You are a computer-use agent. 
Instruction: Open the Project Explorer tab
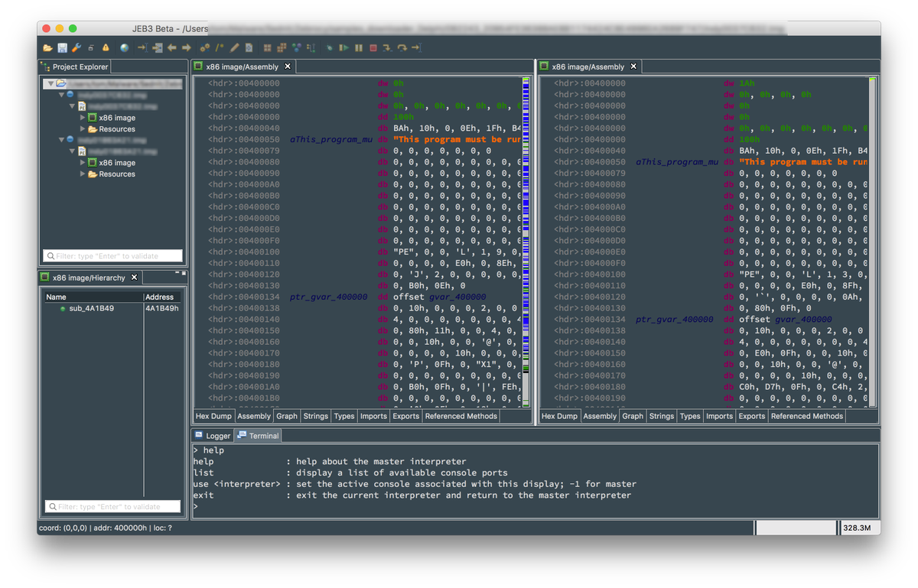point(76,67)
